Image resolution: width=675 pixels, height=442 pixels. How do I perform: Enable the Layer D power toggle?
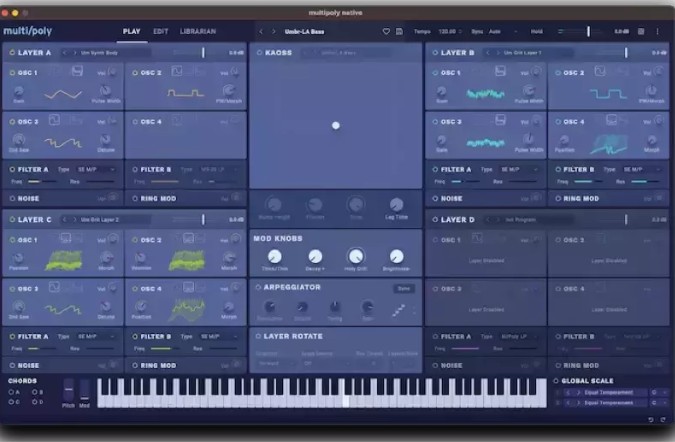tap(433, 219)
